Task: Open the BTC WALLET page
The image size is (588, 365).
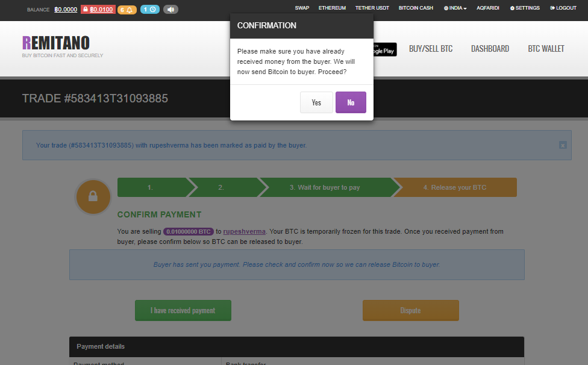Action: point(546,49)
